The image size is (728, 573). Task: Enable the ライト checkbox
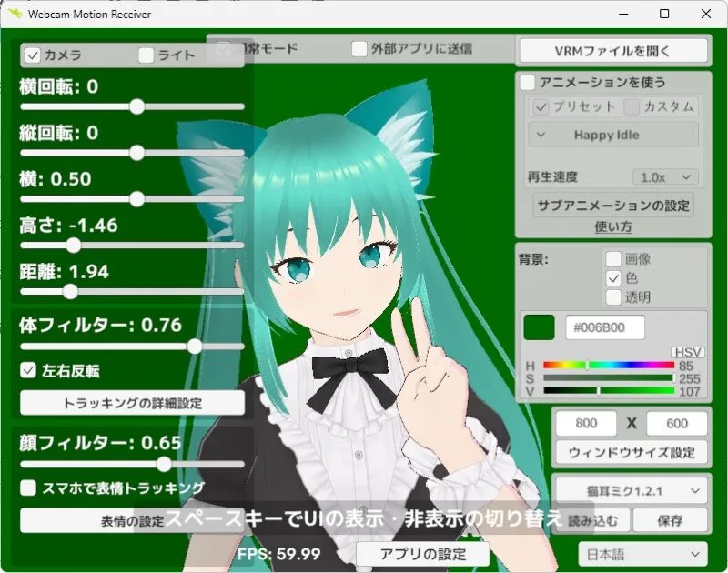tap(147, 55)
